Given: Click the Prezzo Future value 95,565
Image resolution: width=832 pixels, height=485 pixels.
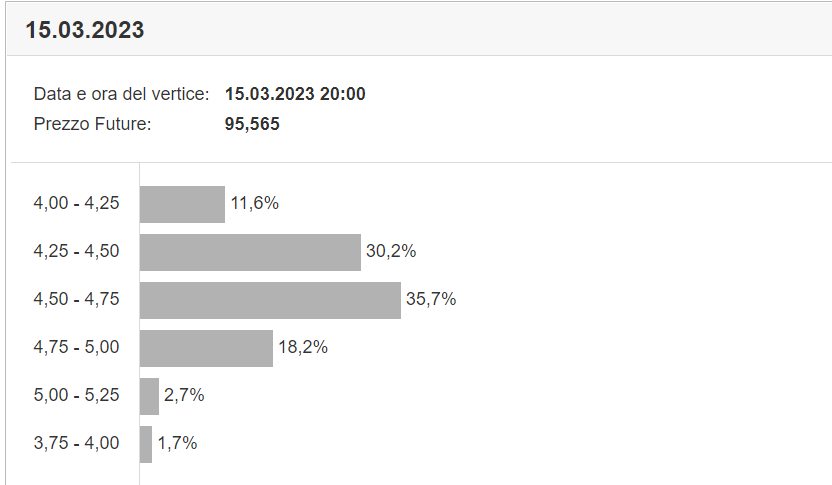Looking at the screenshot, I should coord(252,124).
